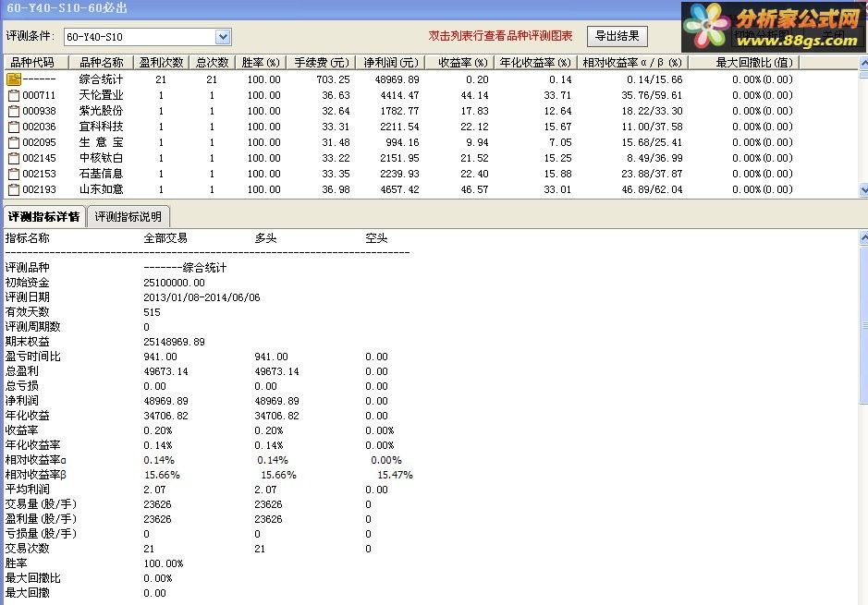Sort by the 净利润(元) column header
This screenshot has height=605, width=868.
click(x=391, y=63)
